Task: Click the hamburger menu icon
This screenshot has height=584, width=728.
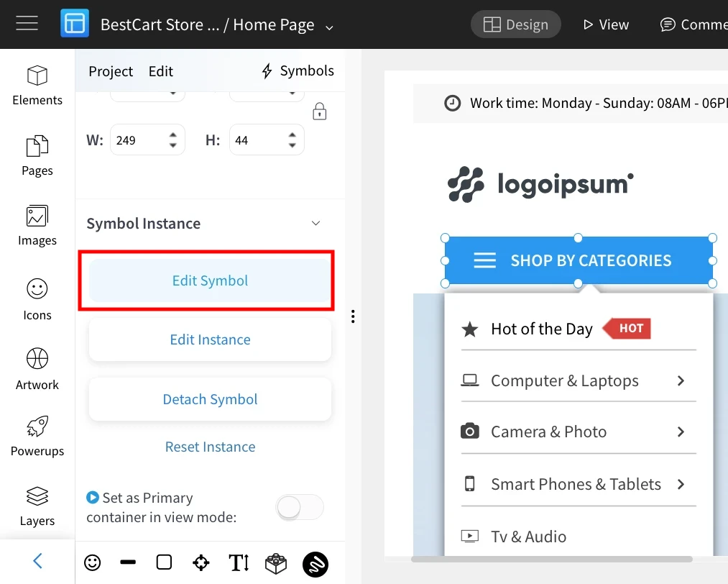Action: tap(27, 23)
